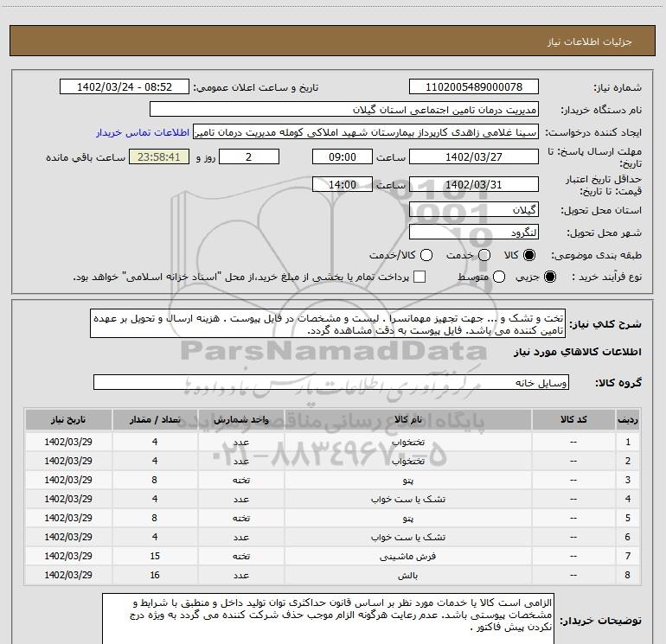Click the goods group field وسایل خانه
This screenshot has width=666, height=644.
(331, 382)
